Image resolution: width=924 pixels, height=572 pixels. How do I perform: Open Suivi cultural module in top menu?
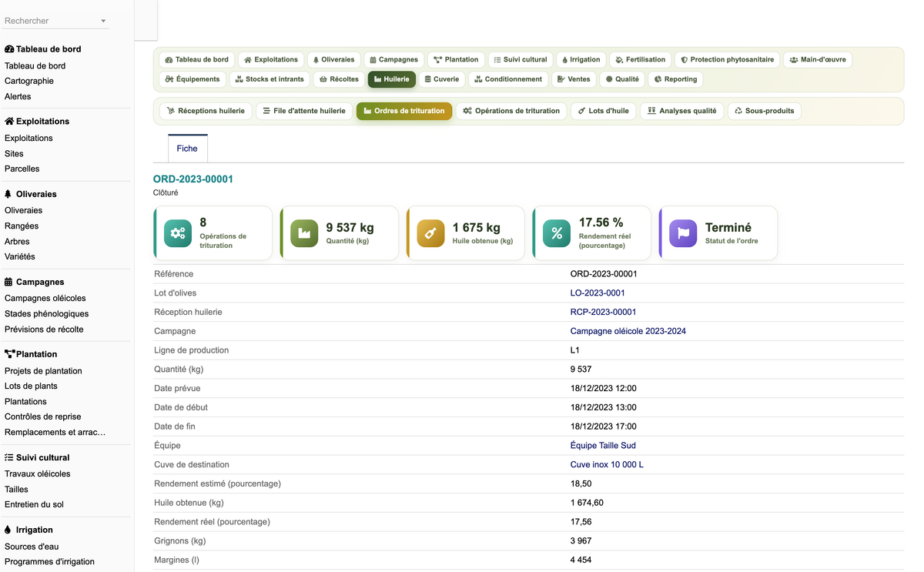(521, 59)
